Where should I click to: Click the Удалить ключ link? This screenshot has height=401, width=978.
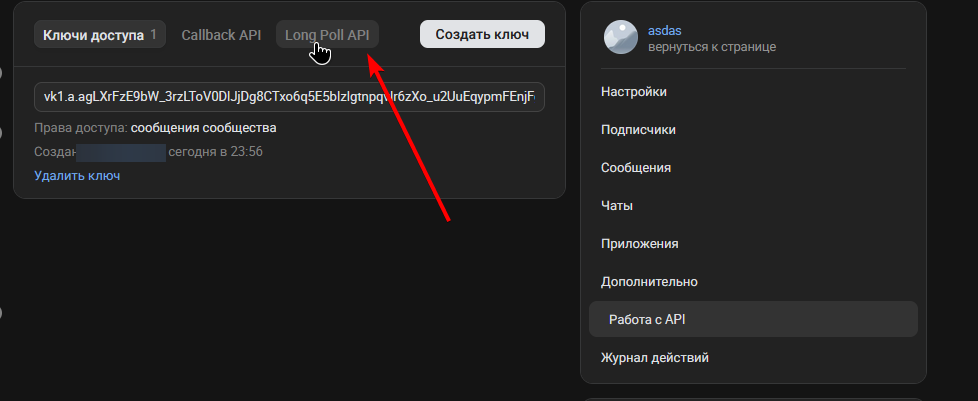click(77, 175)
